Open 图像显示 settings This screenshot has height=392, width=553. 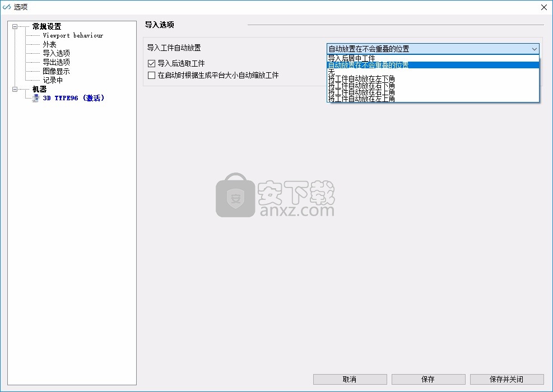(57, 71)
